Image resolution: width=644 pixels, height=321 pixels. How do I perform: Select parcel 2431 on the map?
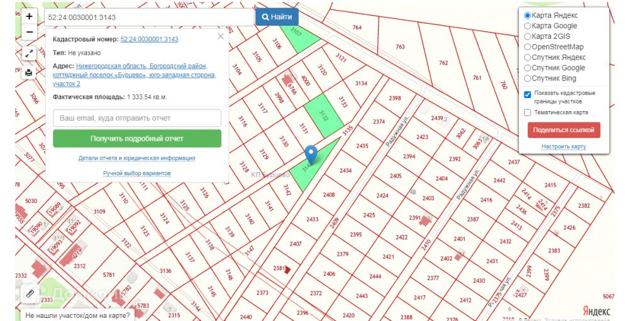(492, 261)
